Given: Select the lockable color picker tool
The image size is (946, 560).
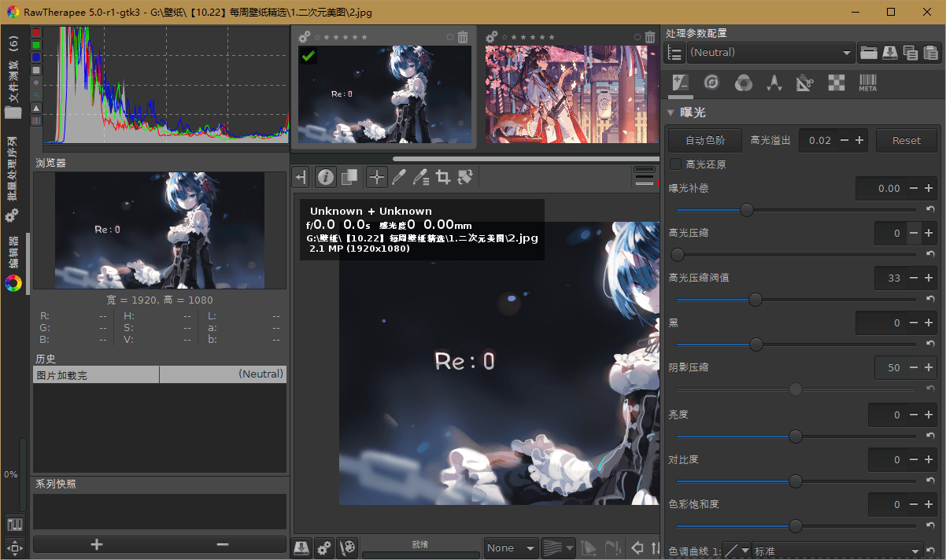Looking at the screenshot, I should pyautogui.click(x=421, y=177).
